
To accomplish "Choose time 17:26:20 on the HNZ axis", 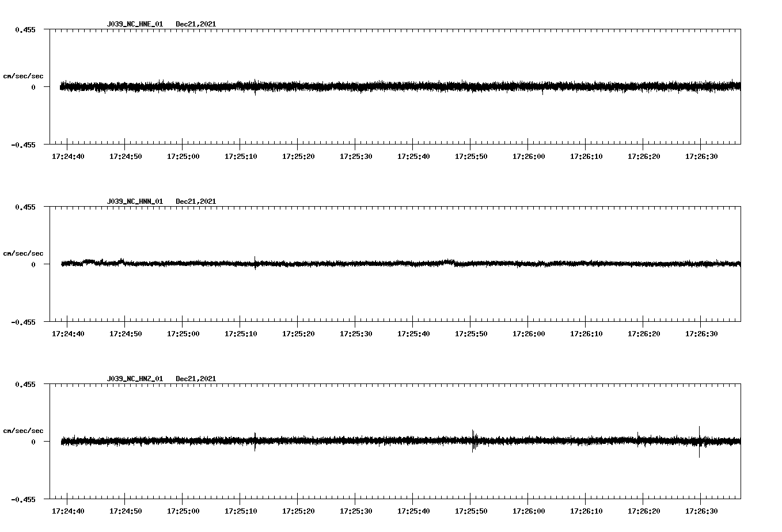I will tap(644, 511).
